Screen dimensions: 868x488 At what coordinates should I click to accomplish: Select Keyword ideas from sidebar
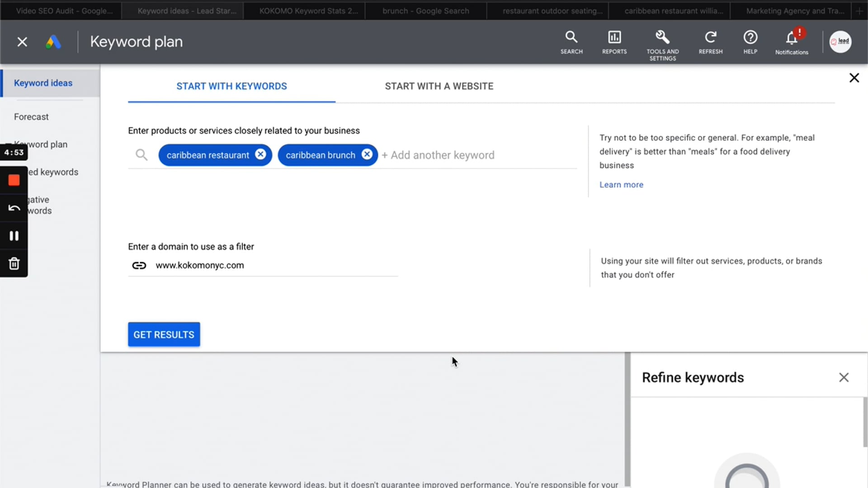(x=43, y=83)
